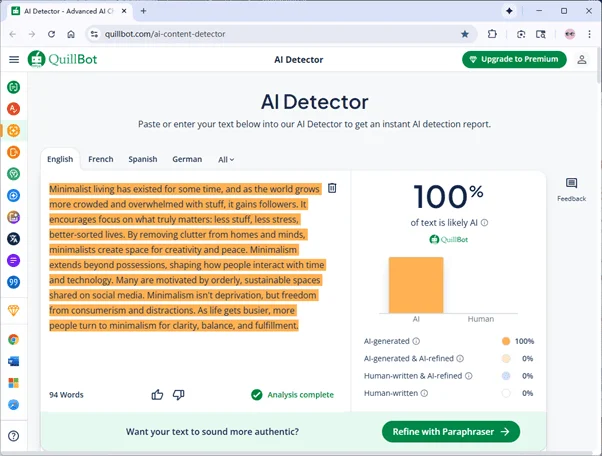Click the orange AI-generated color dot
Image resolution: width=602 pixels, height=456 pixels.
(x=506, y=341)
